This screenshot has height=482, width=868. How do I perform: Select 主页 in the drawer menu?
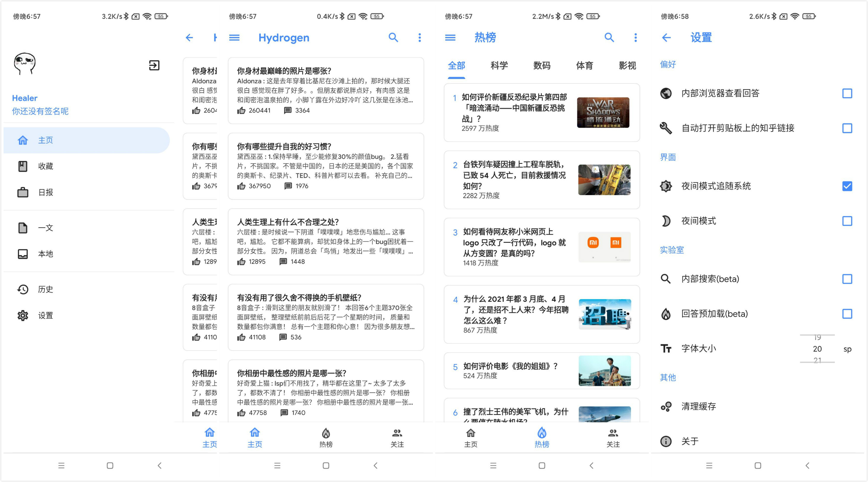[86, 140]
